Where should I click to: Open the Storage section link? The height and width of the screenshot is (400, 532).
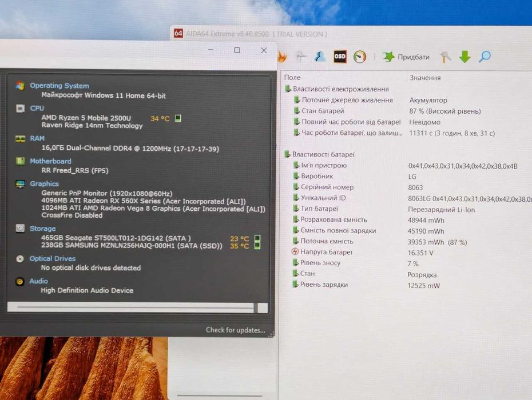(42, 229)
